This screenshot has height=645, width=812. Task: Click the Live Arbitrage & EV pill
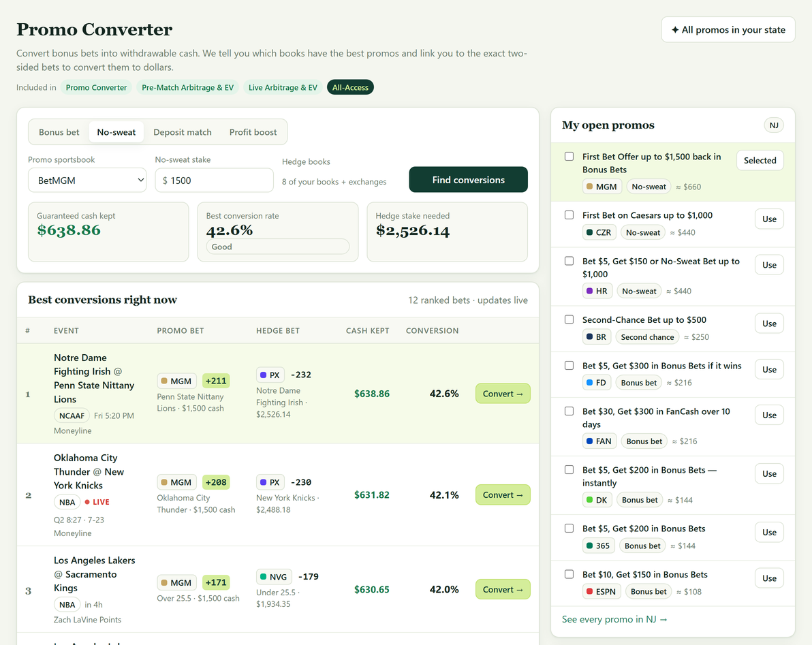283,87
